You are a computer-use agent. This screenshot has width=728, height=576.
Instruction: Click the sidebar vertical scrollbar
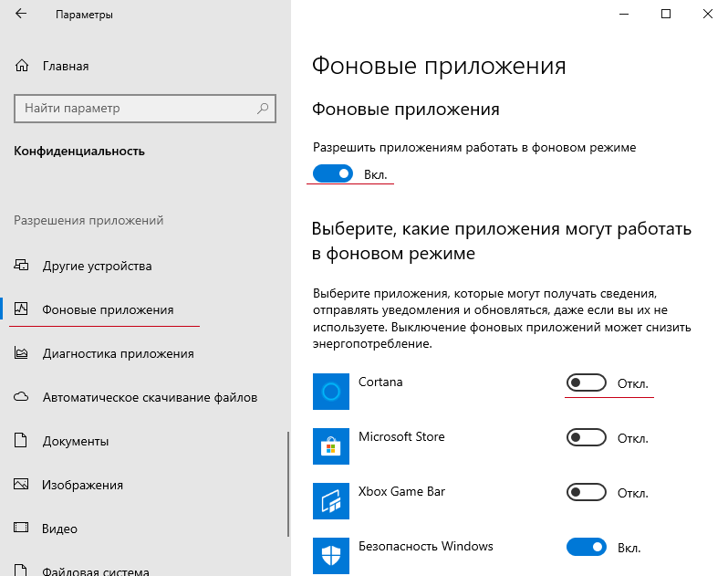(288, 485)
